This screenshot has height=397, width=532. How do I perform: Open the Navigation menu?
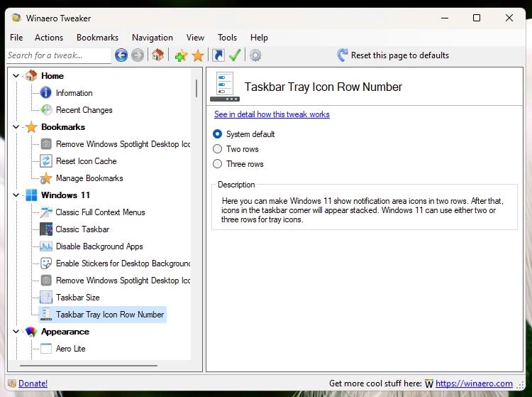153,38
